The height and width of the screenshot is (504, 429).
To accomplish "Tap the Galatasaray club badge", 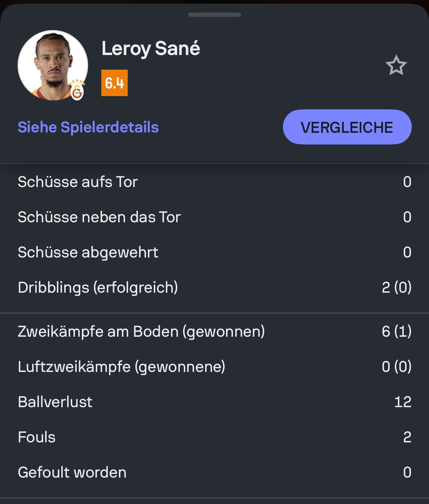I will (77, 92).
